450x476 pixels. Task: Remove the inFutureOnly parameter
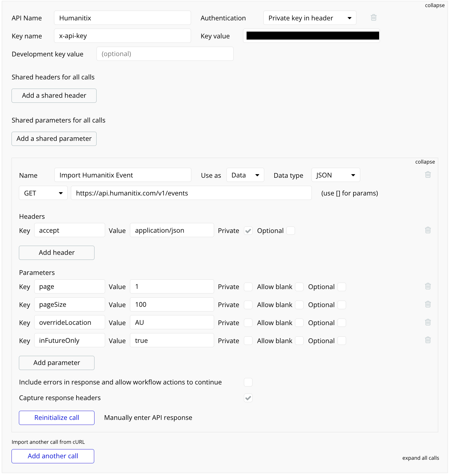pos(428,340)
